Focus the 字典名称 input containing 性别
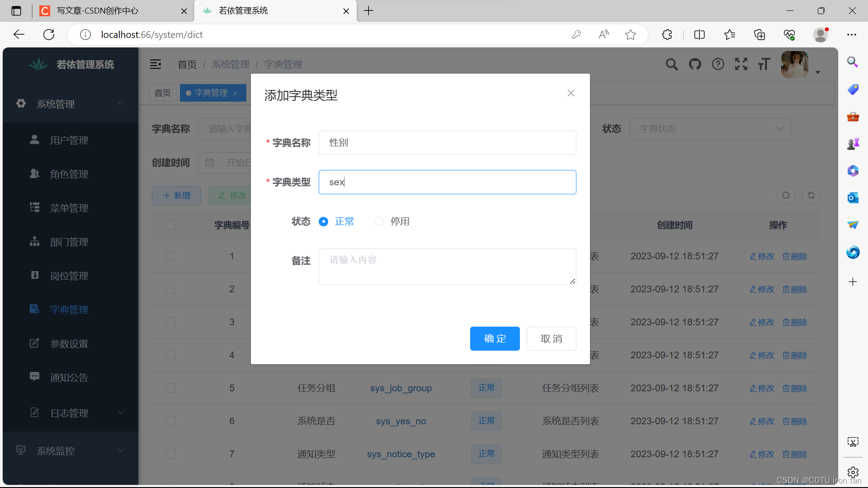 click(x=448, y=143)
